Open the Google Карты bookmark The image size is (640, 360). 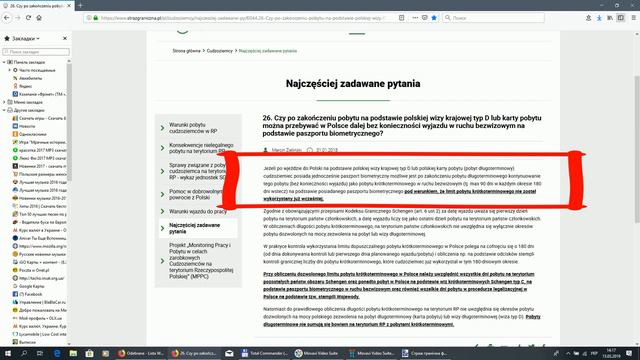28,286
